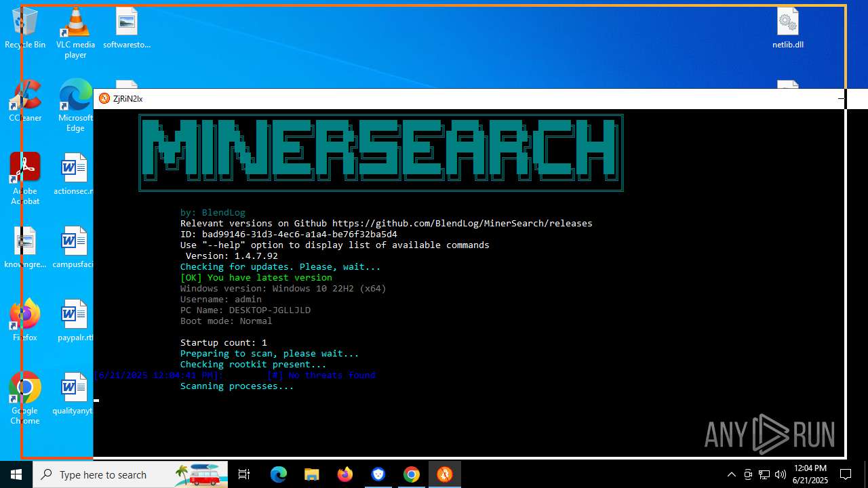Screen dimensions: 868x488
Task: Open the campusfaci Word document
Action: tap(73, 248)
